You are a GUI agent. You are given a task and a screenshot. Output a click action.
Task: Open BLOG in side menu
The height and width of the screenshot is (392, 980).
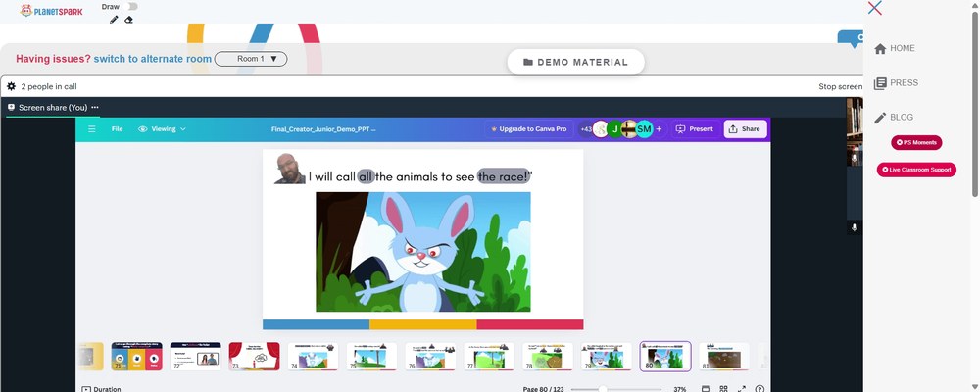(902, 117)
